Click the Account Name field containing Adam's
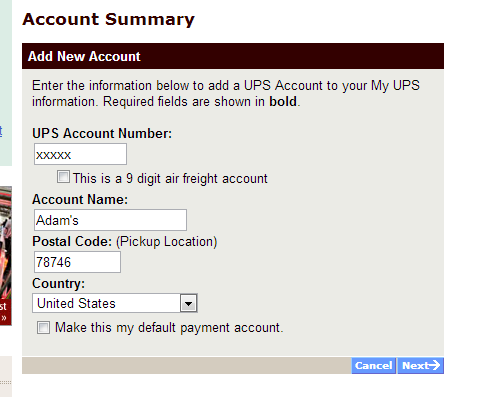497x397 pixels. click(110, 220)
